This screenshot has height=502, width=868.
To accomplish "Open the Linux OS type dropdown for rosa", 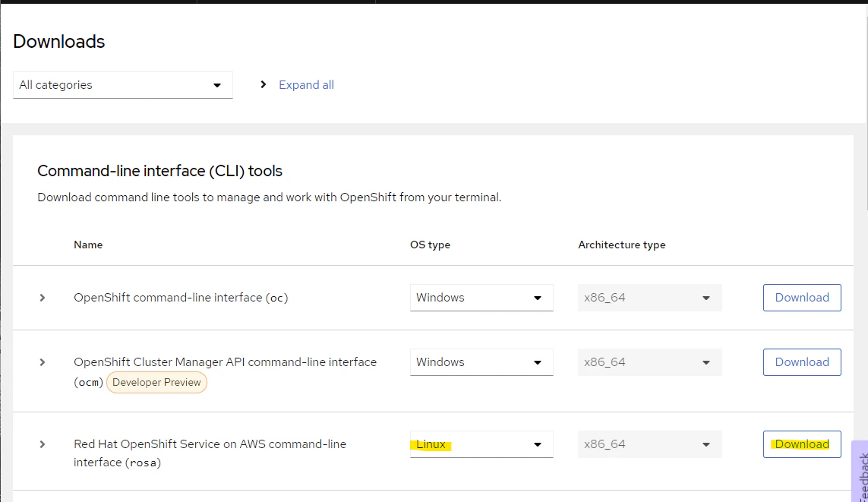I will [481, 444].
